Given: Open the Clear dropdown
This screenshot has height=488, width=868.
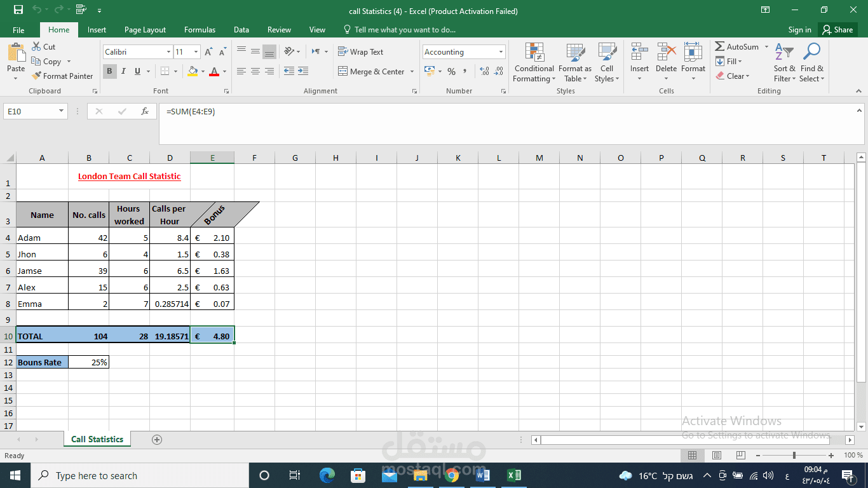Looking at the screenshot, I should pyautogui.click(x=733, y=76).
